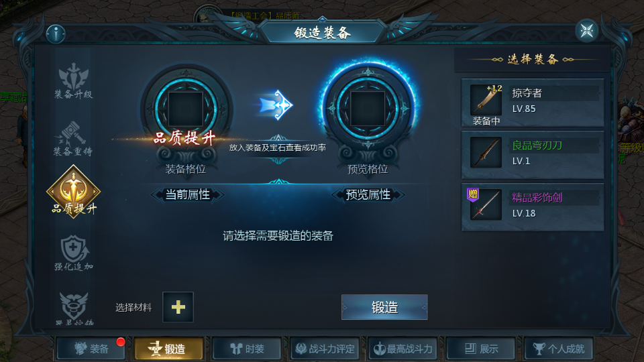Switch to the 锻造 bottom tab

169,349
